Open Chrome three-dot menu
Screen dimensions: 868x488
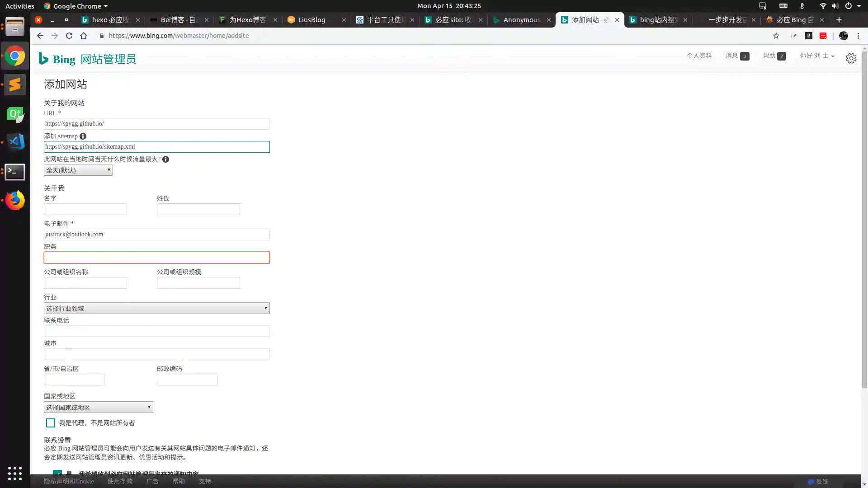coord(858,36)
